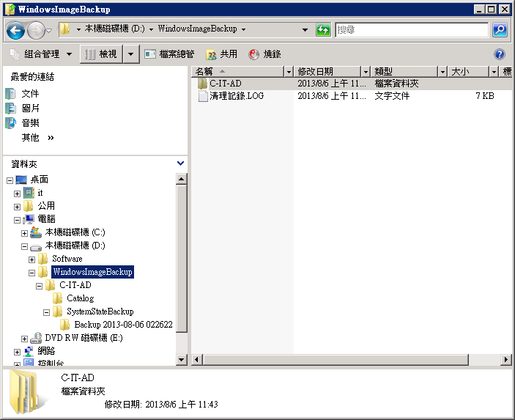The image size is (515, 420).
Task: Go back with the blue Back arrow
Action: tap(15, 31)
